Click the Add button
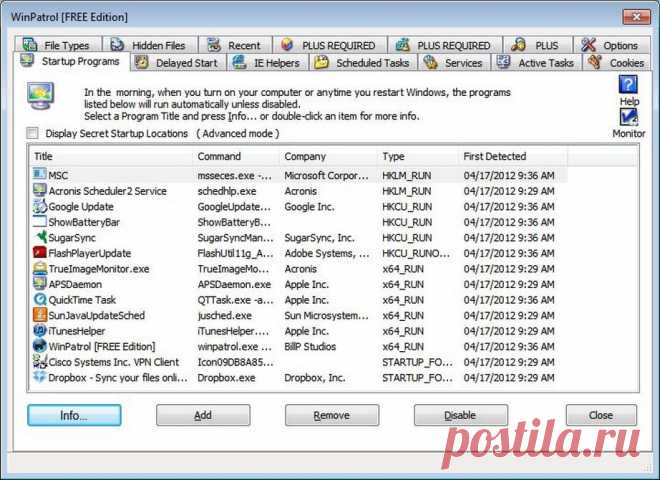The image size is (660, 480). [x=203, y=415]
